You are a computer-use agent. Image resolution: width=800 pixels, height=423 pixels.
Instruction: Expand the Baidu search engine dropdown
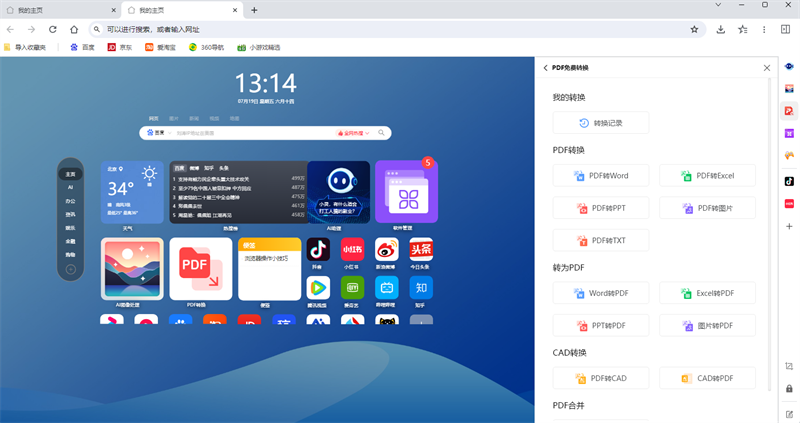(157, 132)
